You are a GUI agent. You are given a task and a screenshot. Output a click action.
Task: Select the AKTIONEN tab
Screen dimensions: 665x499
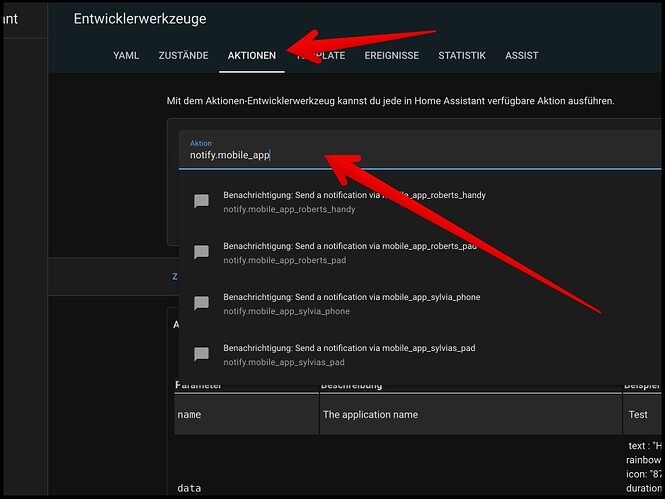pos(251,56)
